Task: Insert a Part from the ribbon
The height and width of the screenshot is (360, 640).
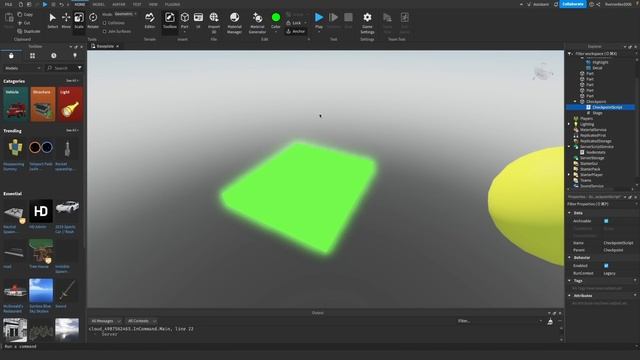Action: tap(184, 20)
